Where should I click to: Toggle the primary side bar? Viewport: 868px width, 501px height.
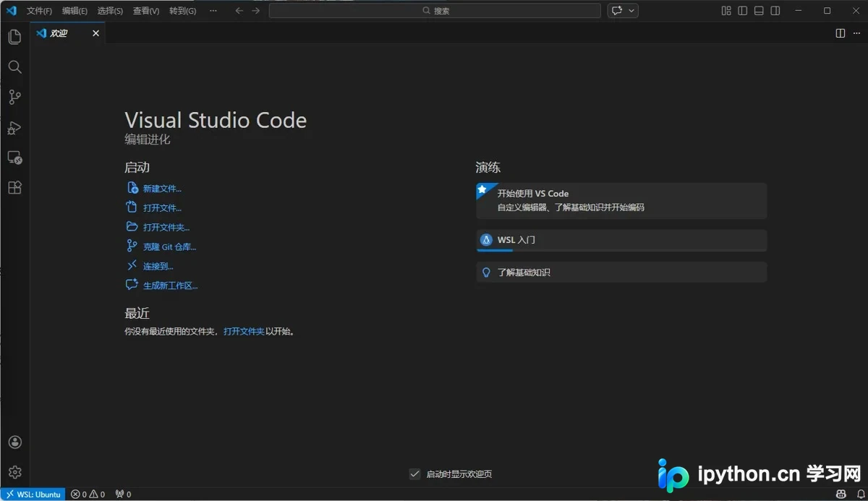coord(743,11)
